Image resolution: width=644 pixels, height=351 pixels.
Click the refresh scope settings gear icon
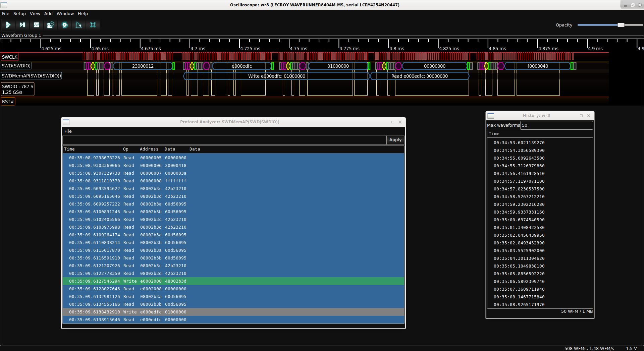65,25
